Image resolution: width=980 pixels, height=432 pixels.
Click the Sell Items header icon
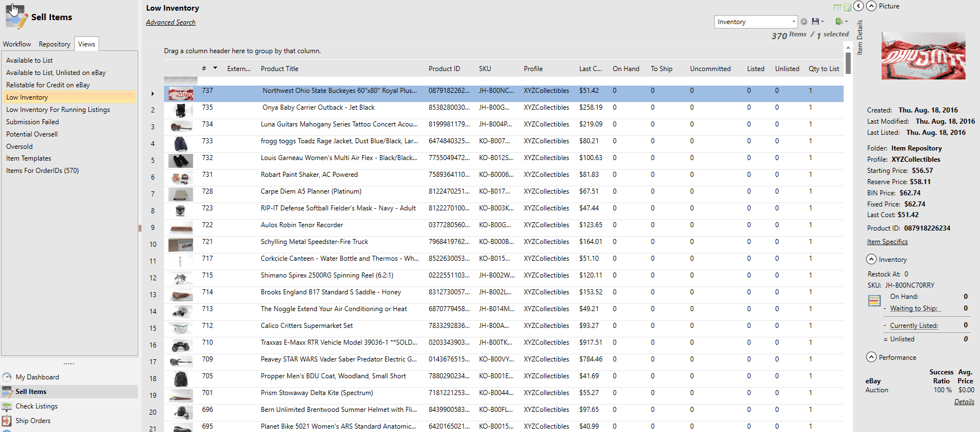point(16,17)
